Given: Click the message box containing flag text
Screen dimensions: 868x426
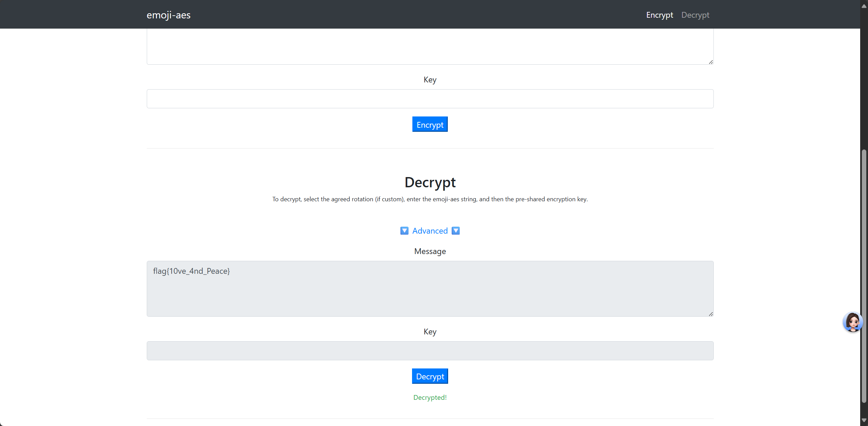Looking at the screenshot, I should [430, 289].
